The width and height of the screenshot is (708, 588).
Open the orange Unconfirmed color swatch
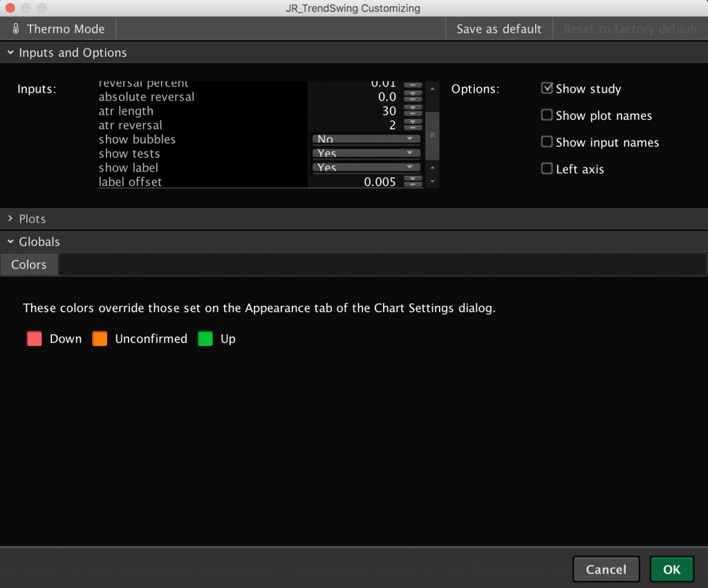point(100,339)
